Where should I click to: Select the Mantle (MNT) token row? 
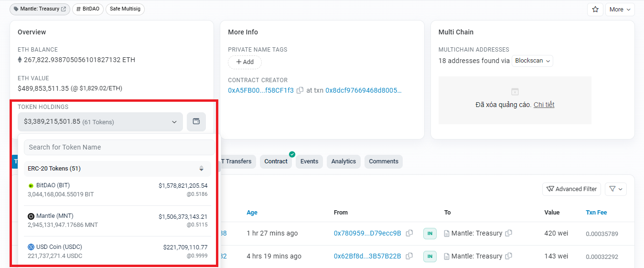[118, 220]
